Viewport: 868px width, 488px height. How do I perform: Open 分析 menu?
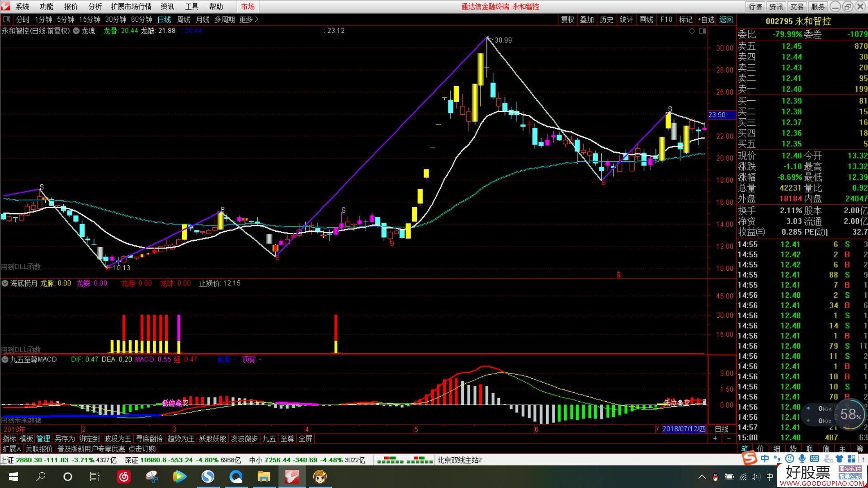95,6
